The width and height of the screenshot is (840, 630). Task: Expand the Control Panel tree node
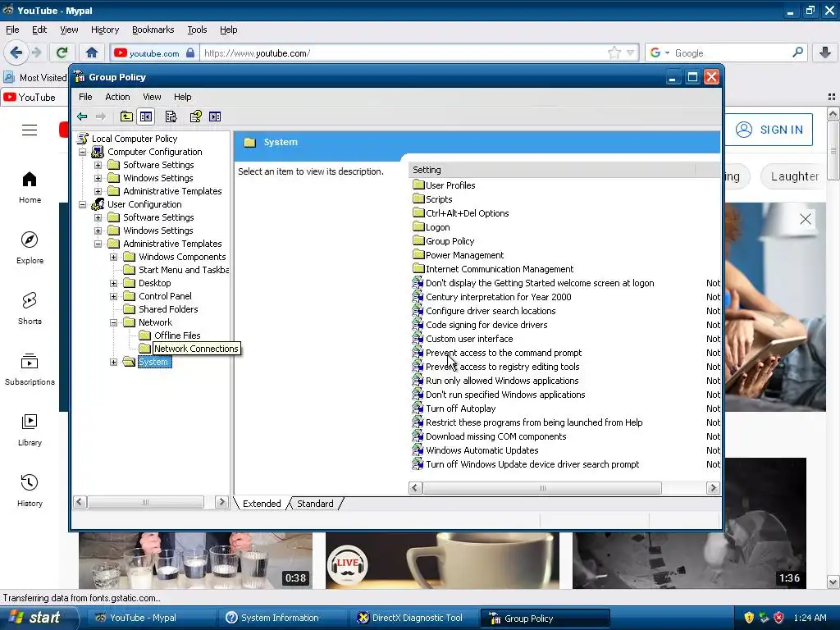pos(113,296)
